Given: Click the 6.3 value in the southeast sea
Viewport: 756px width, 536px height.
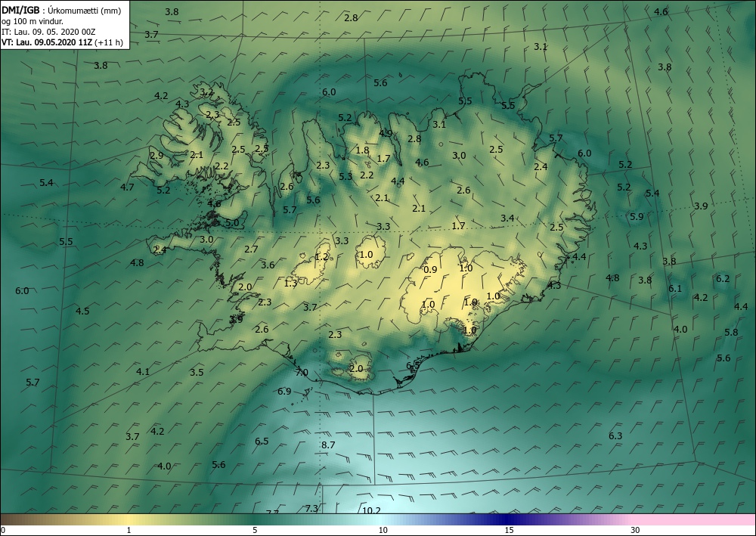Looking at the screenshot, I should tap(615, 435).
